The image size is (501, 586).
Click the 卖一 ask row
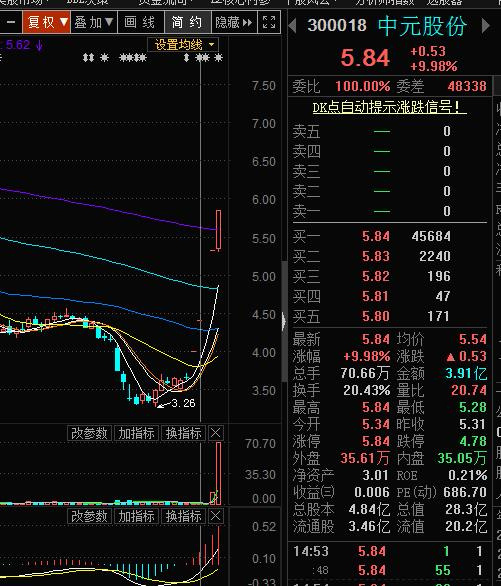pos(390,212)
